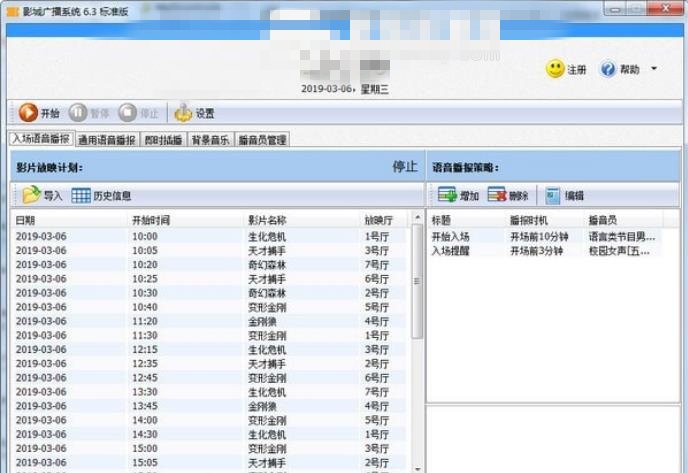Select the 15:05 天才捕手 row
Screen dimensions: 688x473
click(x=210, y=462)
